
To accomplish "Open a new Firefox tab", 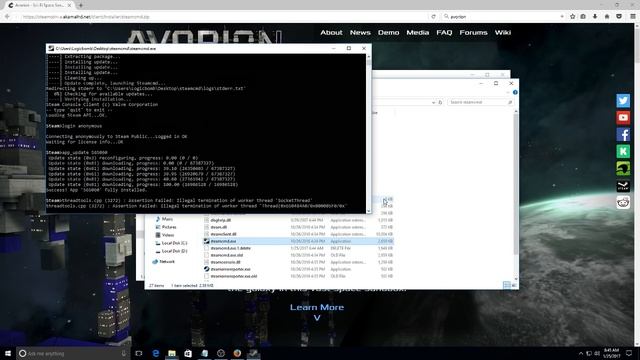I will click(80, 5).
